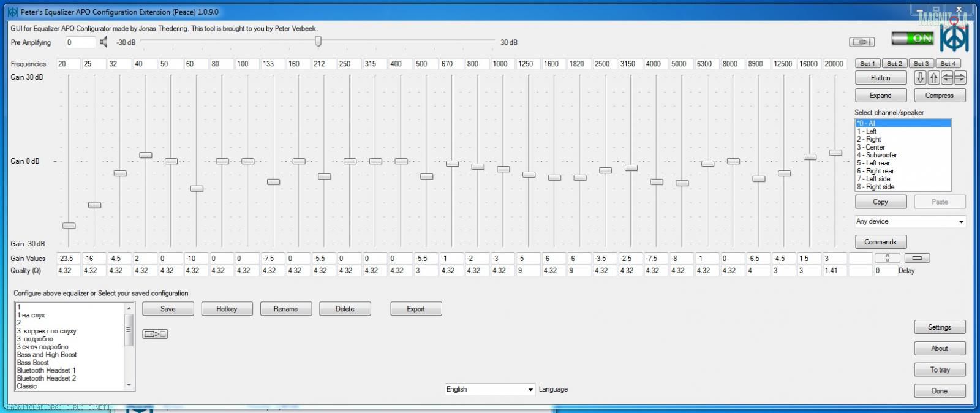Screen dimensions: 980x413
Task: Click the Export button
Action: 416,309
